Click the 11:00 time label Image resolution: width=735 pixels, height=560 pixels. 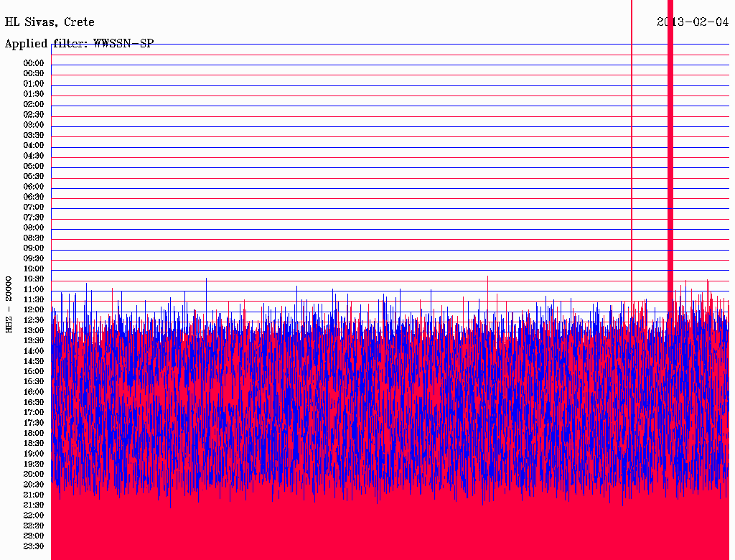click(x=34, y=289)
